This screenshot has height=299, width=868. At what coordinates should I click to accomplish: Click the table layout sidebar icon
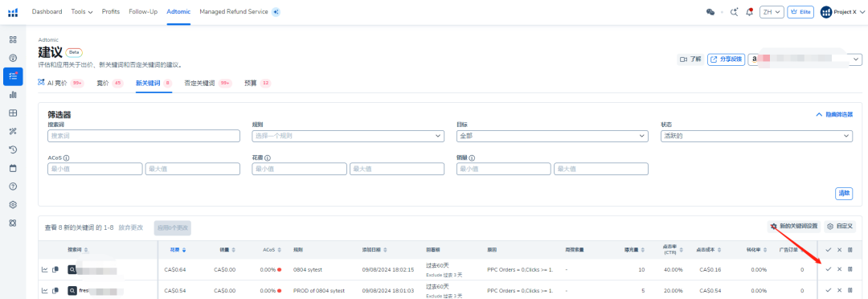click(14, 113)
